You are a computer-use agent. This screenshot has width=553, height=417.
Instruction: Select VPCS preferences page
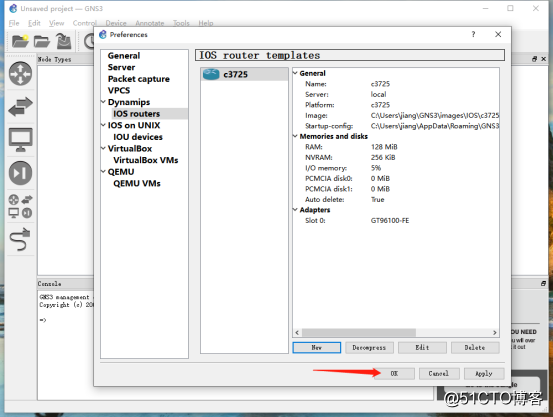(119, 91)
